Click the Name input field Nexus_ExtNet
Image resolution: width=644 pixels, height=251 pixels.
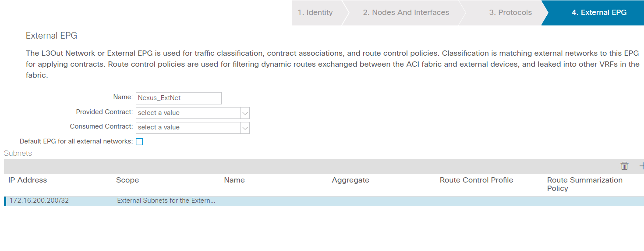coord(179,98)
